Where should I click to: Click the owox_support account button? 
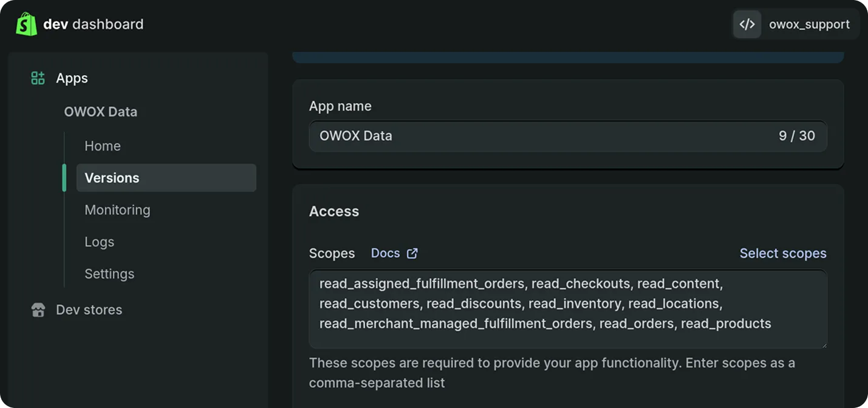(809, 24)
